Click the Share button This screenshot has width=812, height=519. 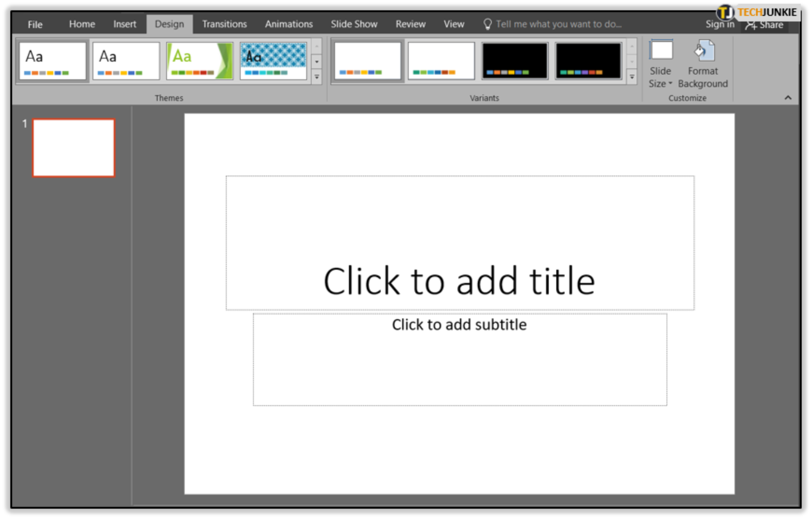[x=766, y=24]
